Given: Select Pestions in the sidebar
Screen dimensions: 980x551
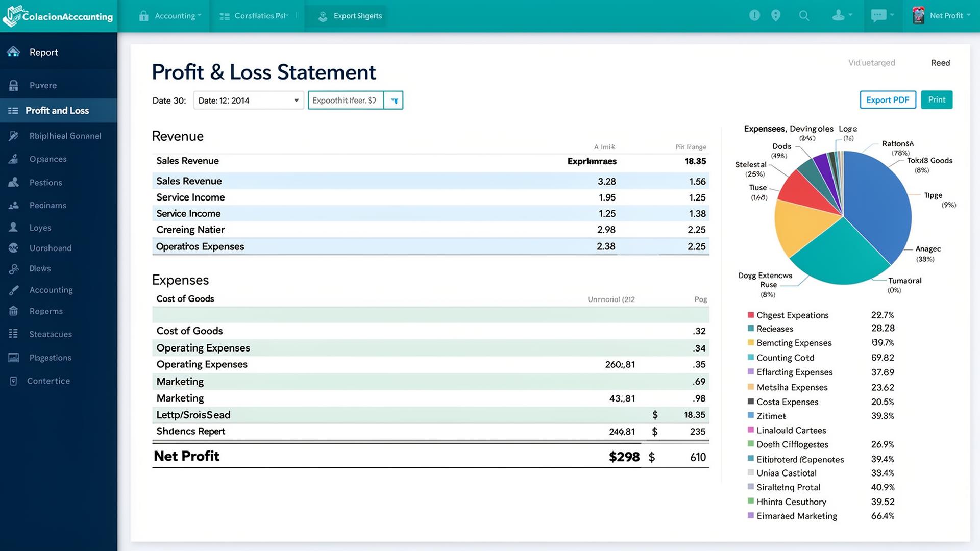Looking at the screenshot, I should click(46, 183).
